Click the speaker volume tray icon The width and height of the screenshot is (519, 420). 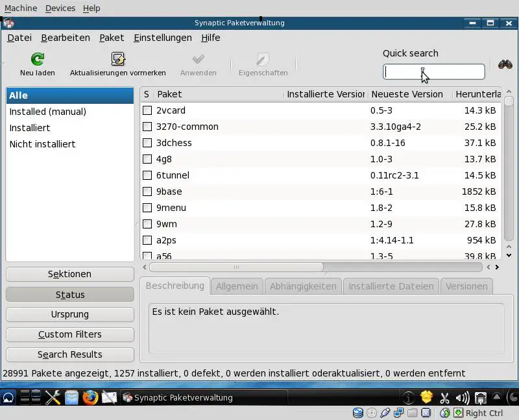click(x=463, y=398)
